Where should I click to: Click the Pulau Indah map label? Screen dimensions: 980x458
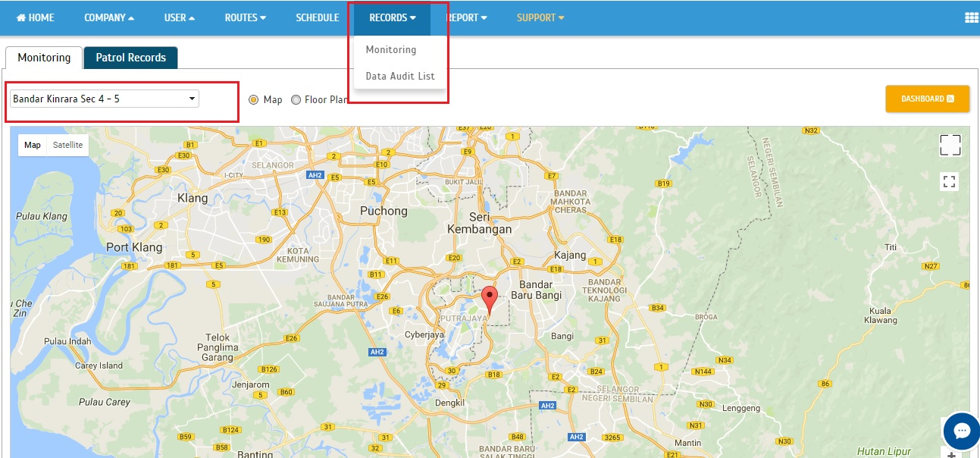click(x=67, y=341)
